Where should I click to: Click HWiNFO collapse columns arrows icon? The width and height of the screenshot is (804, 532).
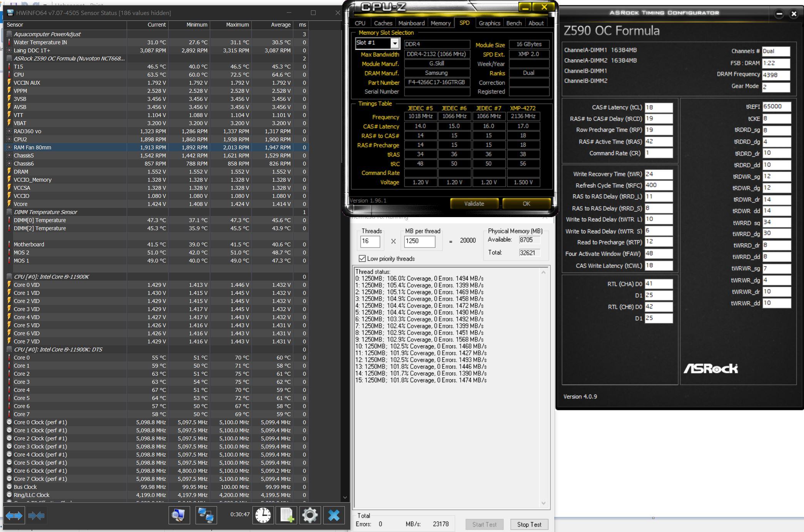(x=36, y=515)
